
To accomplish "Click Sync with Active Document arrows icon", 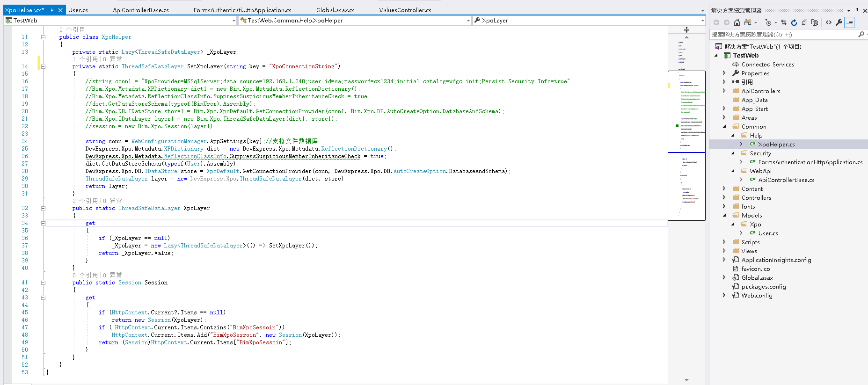I will tap(784, 22).
